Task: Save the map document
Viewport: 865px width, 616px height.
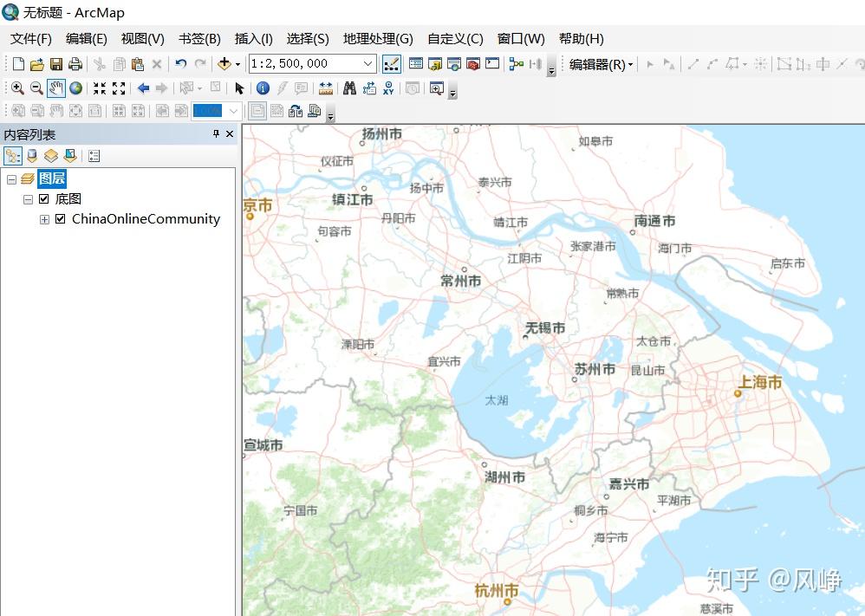Action: pyautogui.click(x=56, y=64)
